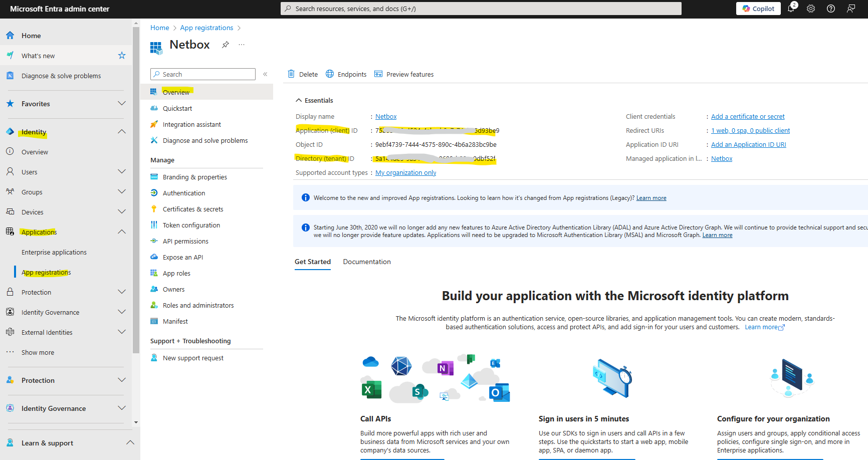Open Enterprise applications
The height and width of the screenshot is (460, 868).
(54, 252)
